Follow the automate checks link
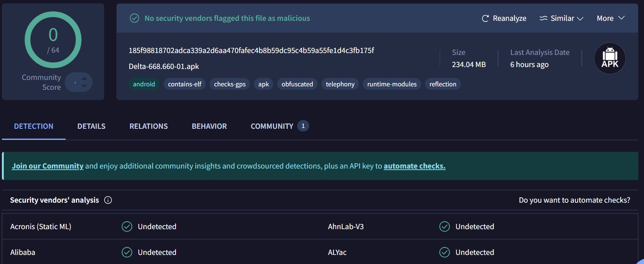Image resolution: width=644 pixels, height=264 pixels. (x=415, y=166)
